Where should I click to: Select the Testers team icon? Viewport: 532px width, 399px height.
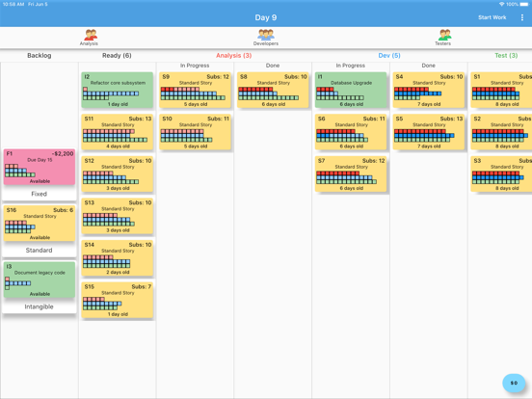[444, 35]
